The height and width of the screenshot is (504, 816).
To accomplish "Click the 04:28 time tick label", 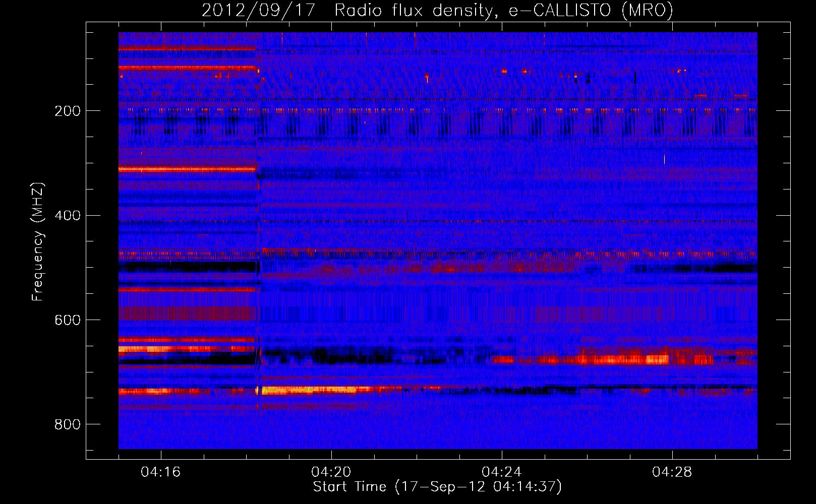I will point(672,472).
